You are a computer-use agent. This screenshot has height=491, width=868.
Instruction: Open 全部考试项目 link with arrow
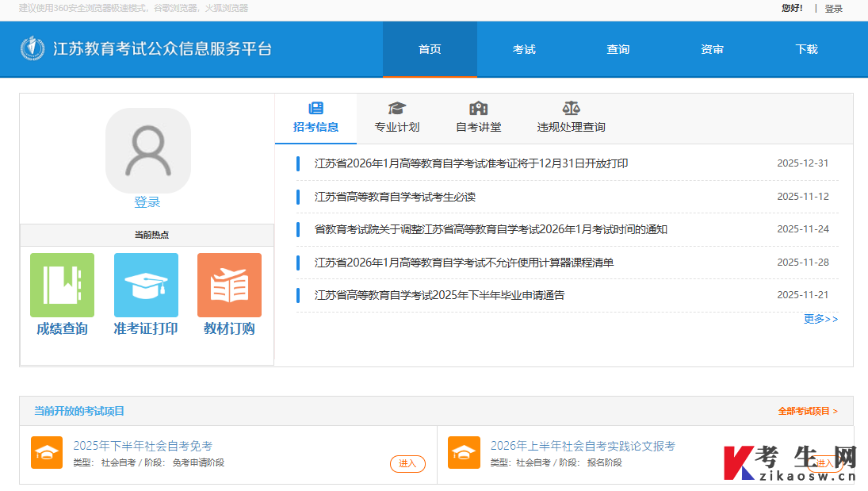point(808,411)
